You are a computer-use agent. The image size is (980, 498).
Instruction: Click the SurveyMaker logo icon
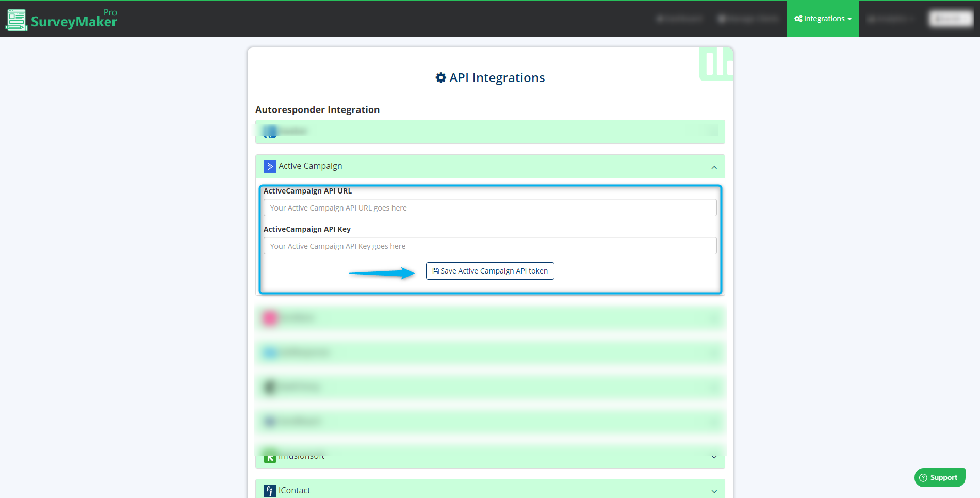pyautogui.click(x=15, y=19)
